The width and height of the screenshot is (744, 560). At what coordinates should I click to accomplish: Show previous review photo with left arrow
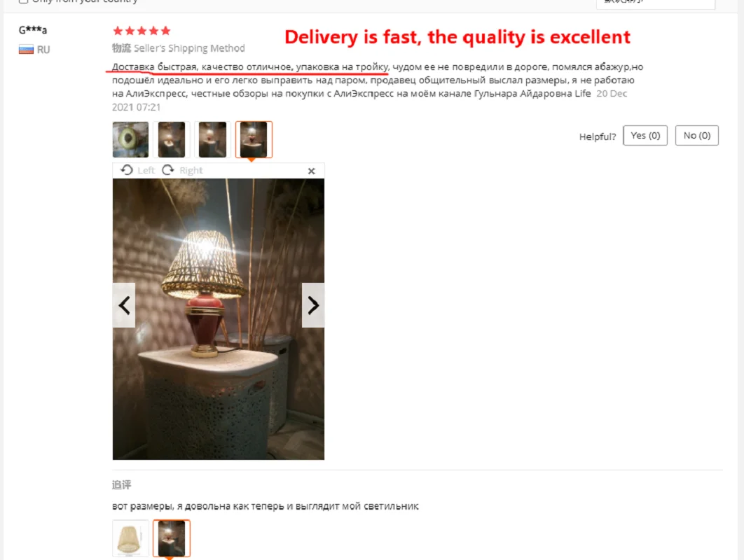124,305
